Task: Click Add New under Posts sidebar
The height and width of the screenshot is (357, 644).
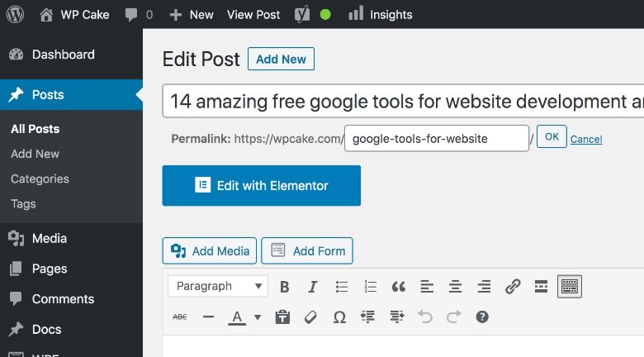Action: (x=35, y=154)
